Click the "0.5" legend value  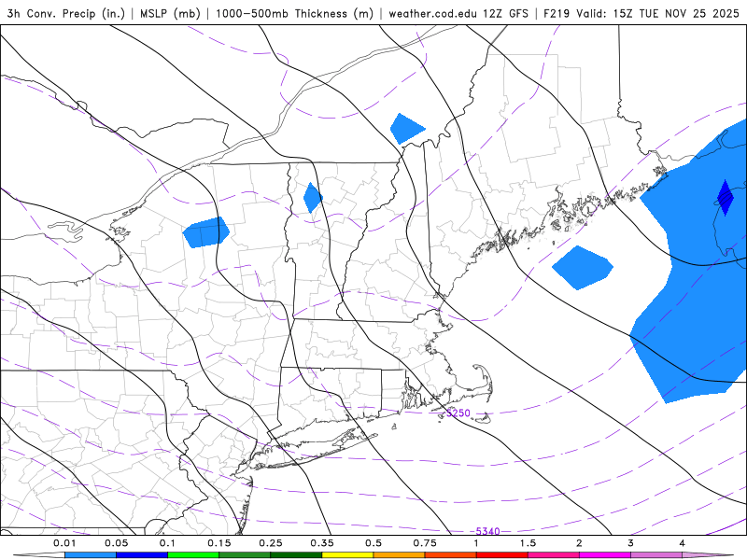click(x=373, y=543)
